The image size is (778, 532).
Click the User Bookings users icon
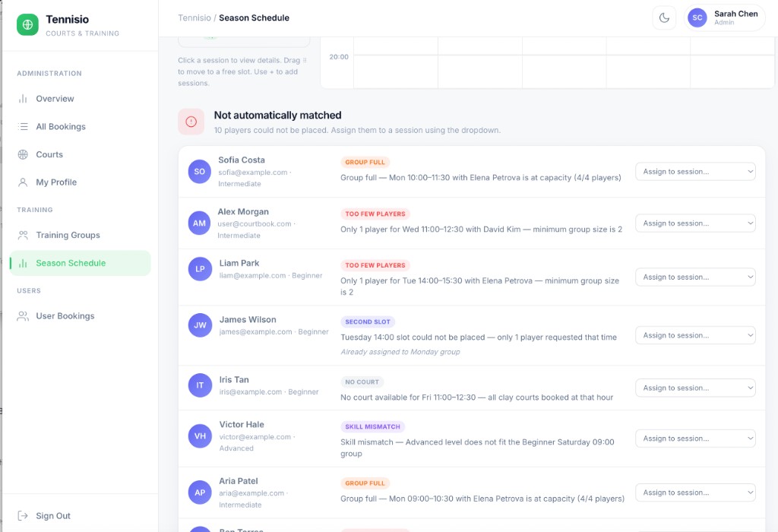pyautogui.click(x=23, y=316)
